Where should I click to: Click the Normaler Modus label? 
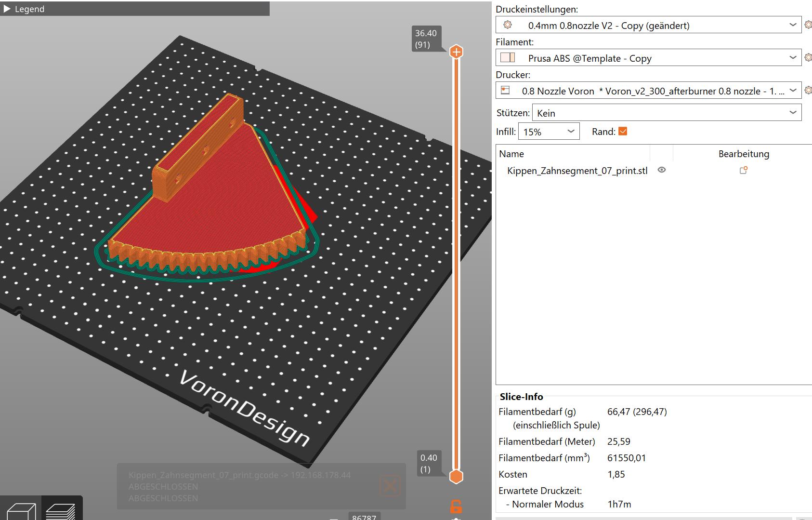pyautogui.click(x=548, y=504)
